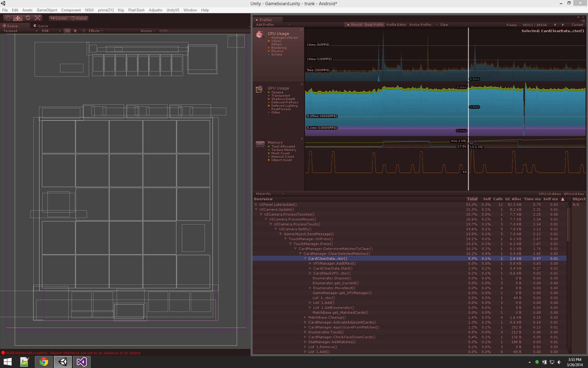
Task: Toggle scene lighting sun icon
Action: [75, 31]
